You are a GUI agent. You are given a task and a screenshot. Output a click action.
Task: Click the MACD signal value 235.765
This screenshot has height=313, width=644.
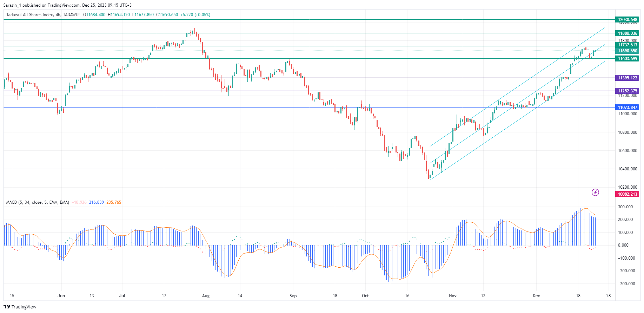click(x=114, y=202)
